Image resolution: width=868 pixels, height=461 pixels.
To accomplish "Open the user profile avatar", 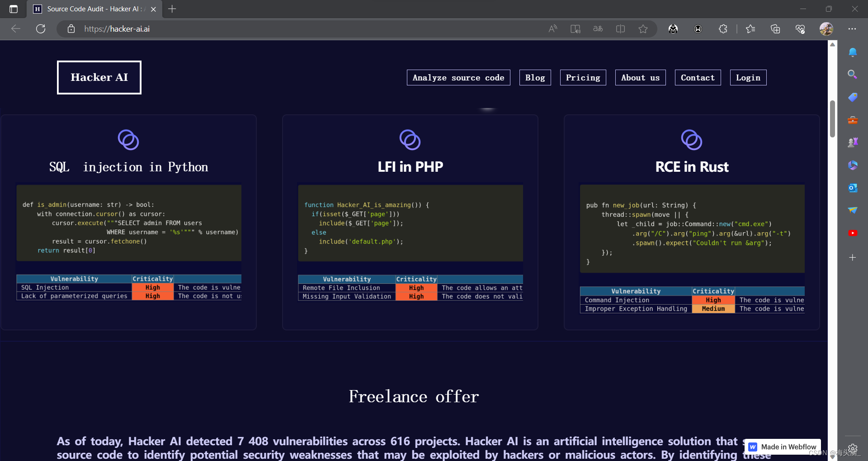I will click(x=826, y=29).
